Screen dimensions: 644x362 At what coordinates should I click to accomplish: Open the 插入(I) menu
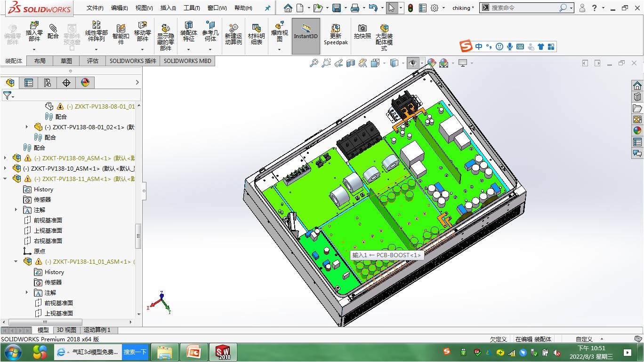[x=168, y=8]
